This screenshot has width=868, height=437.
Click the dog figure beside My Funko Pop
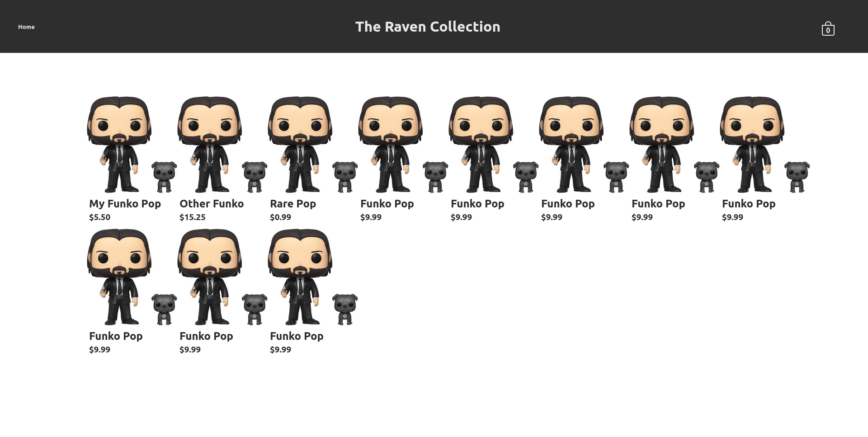point(164,177)
